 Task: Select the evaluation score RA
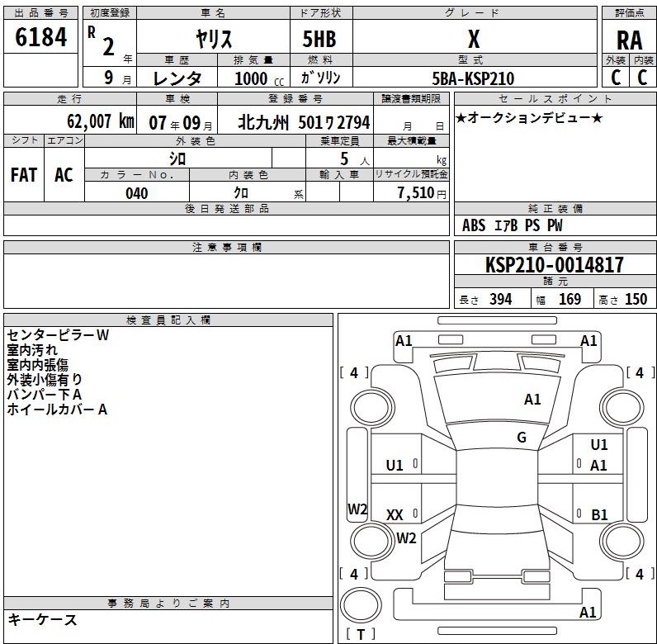click(x=629, y=40)
